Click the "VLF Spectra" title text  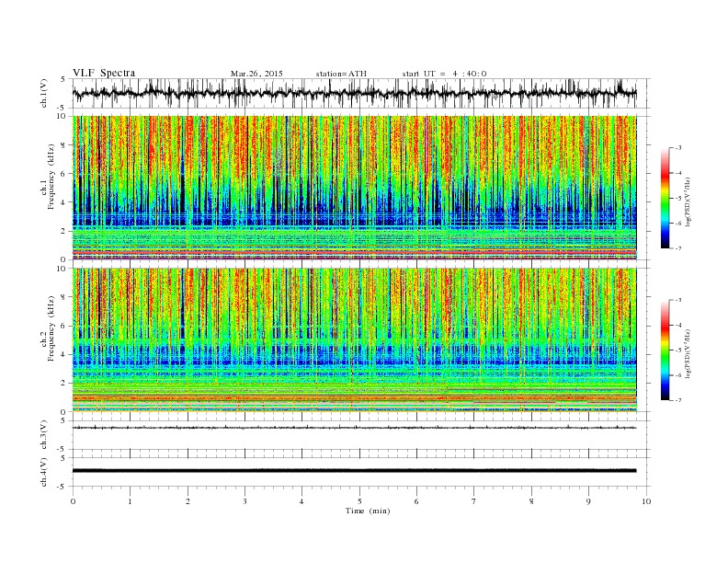tap(104, 73)
